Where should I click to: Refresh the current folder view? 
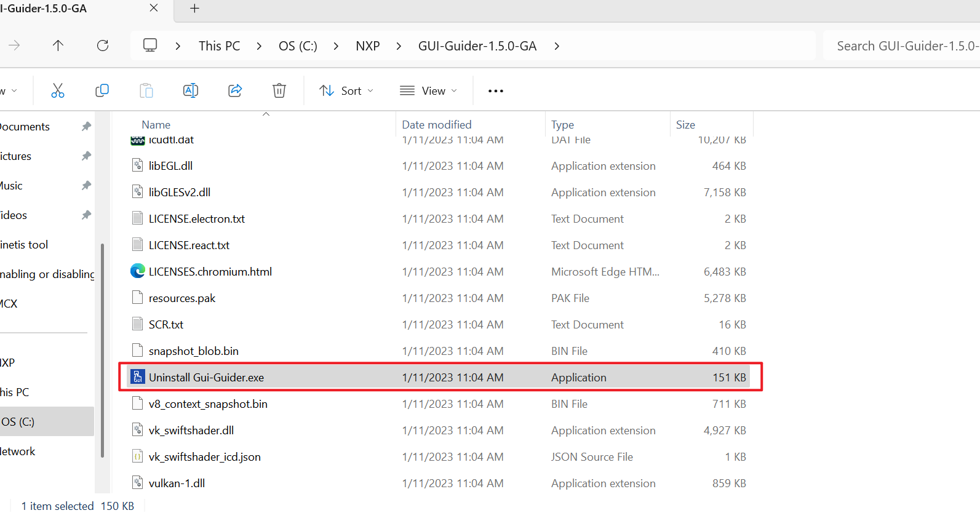click(103, 46)
